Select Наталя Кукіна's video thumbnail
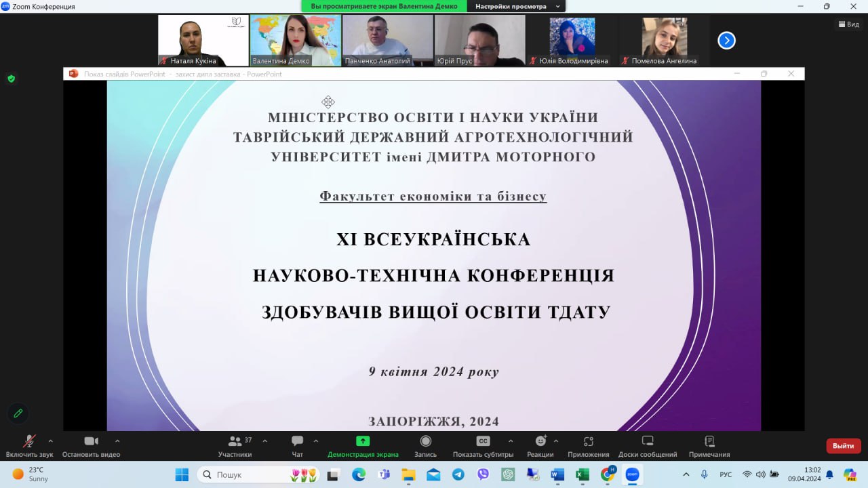Image resolution: width=868 pixels, height=488 pixels. coord(203,41)
